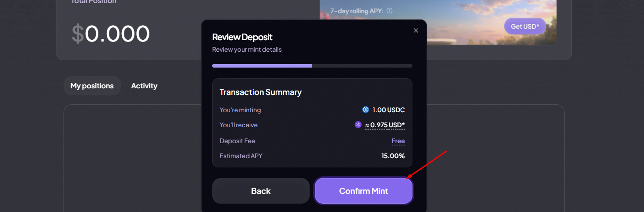Click the Get USD* button
644x212 pixels.
(525, 26)
